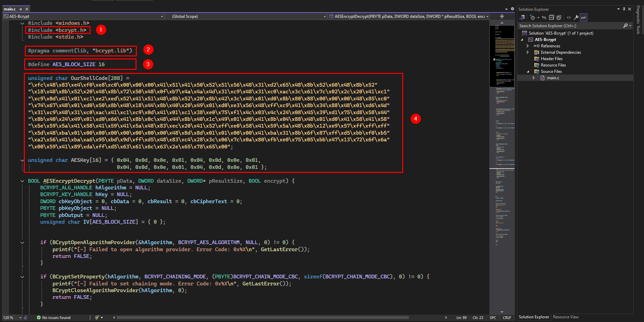The image size is (644, 322).
Task: Open Properties via wrench icon
Action: point(576,17)
